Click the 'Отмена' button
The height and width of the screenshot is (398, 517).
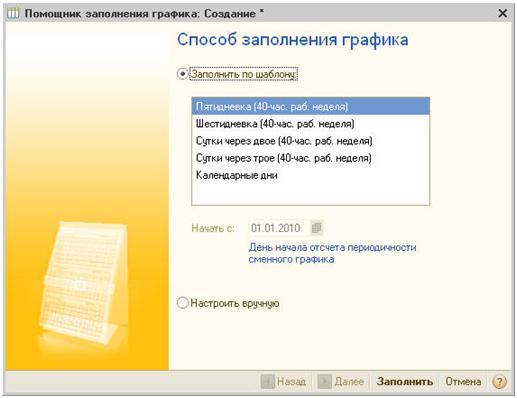pyautogui.click(x=463, y=382)
